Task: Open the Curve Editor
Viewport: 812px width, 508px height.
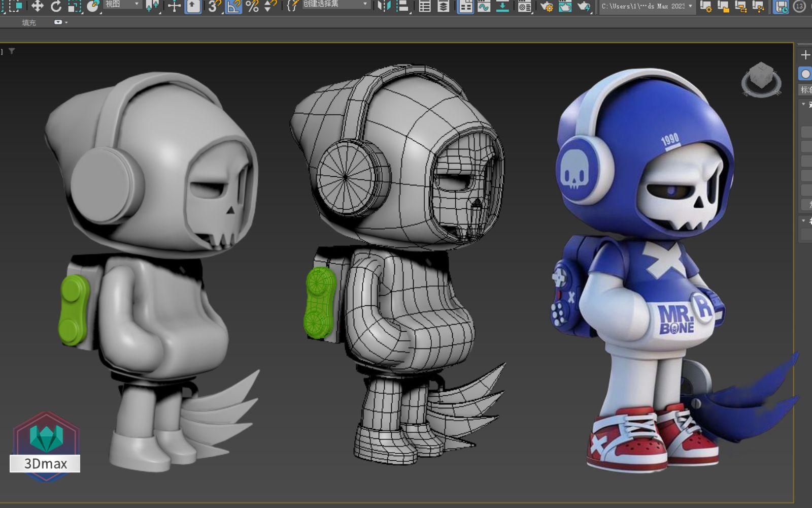Action: coord(484,6)
